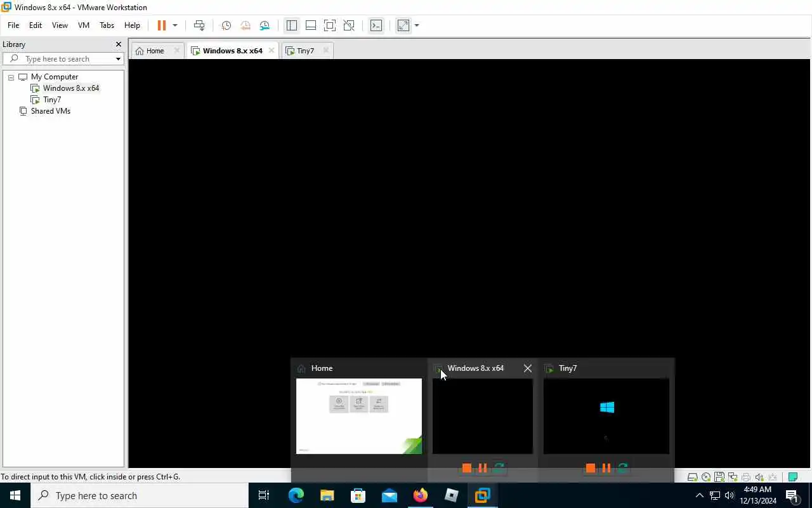Select My Computer in library
The image size is (812, 508).
[55, 77]
